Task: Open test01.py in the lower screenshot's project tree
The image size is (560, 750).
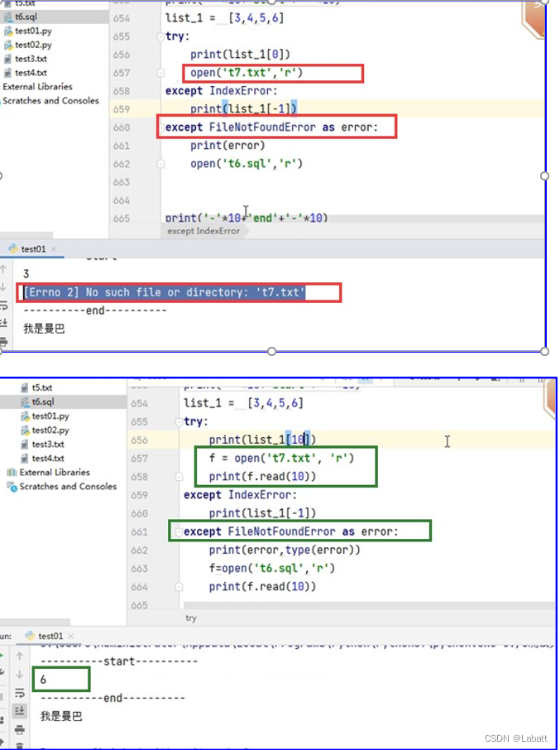Action: click(x=50, y=416)
